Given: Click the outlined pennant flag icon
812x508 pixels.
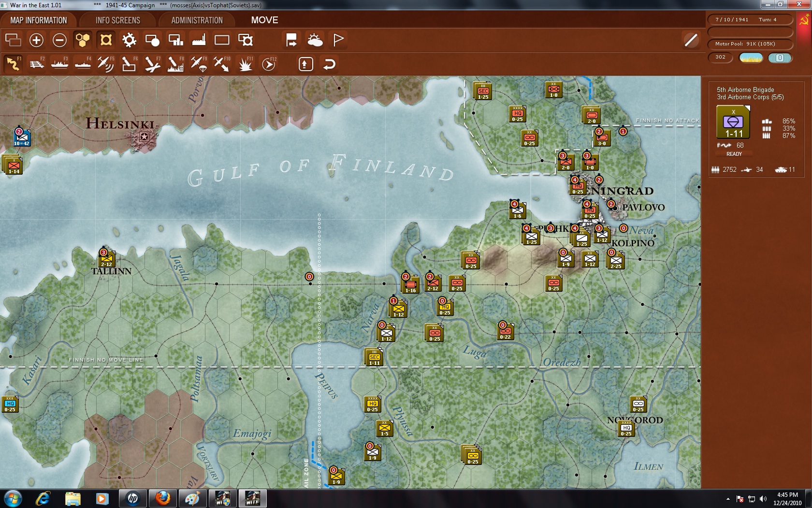Looking at the screenshot, I should (x=338, y=40).
